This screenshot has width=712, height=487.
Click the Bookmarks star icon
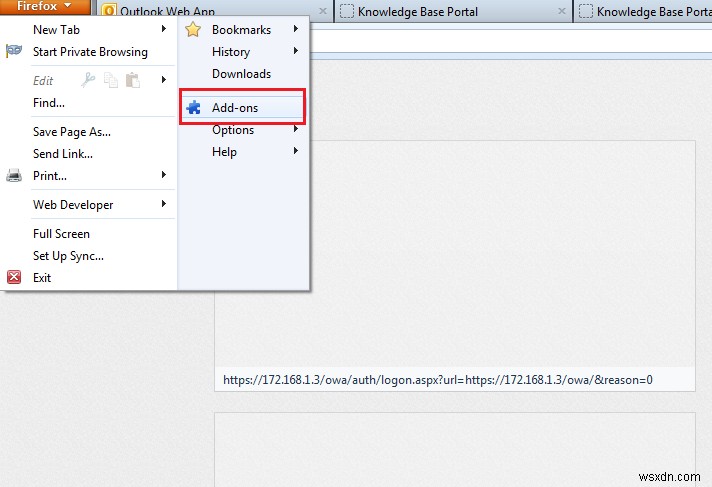point(193,30)
